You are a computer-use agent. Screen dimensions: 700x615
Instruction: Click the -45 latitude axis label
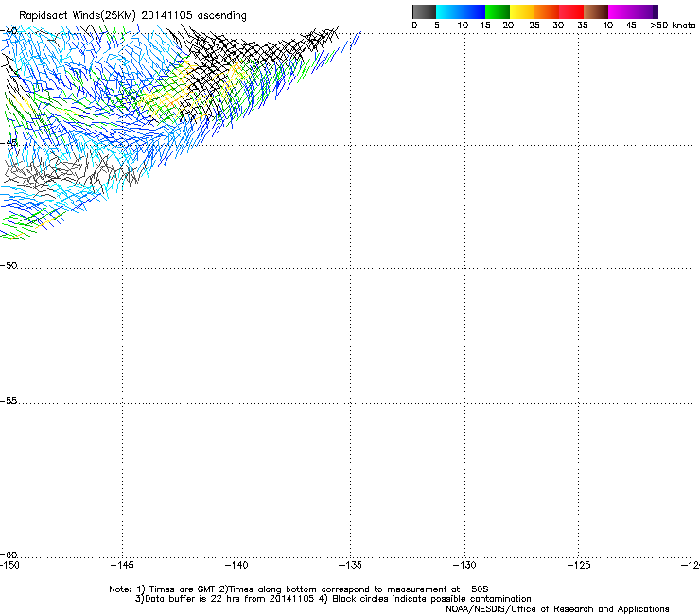(x=9, y=143)
